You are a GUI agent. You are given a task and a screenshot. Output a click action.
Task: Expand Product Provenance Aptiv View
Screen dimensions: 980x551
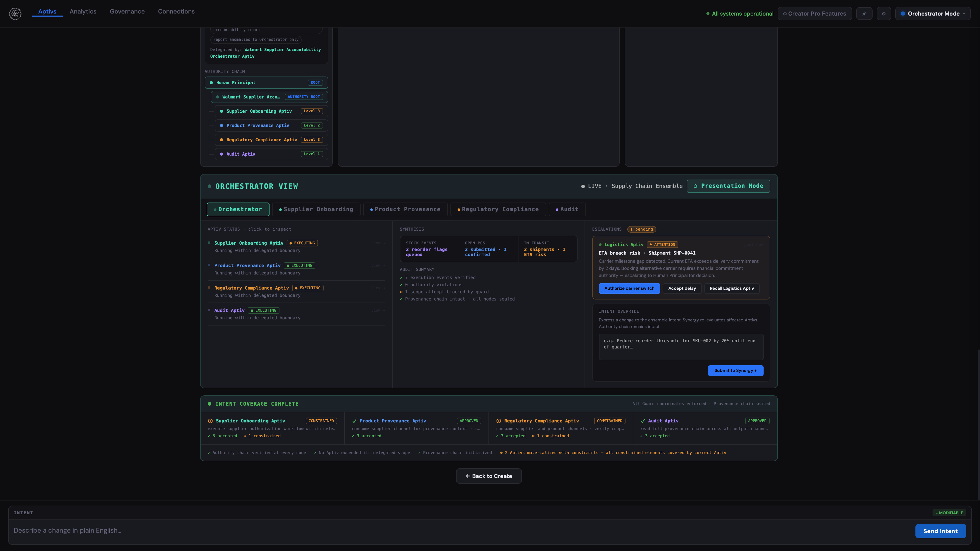coord(377,265)
